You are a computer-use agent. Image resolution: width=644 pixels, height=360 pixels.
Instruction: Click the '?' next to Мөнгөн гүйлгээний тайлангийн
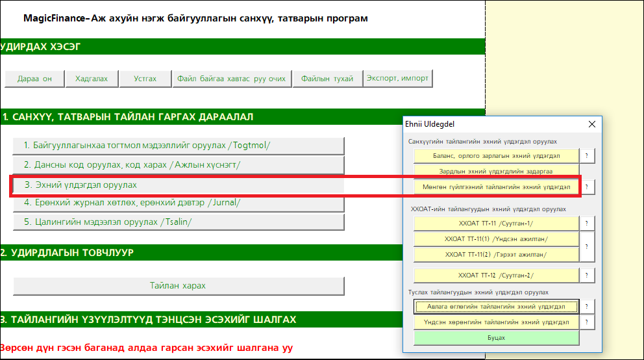[587, 187]
